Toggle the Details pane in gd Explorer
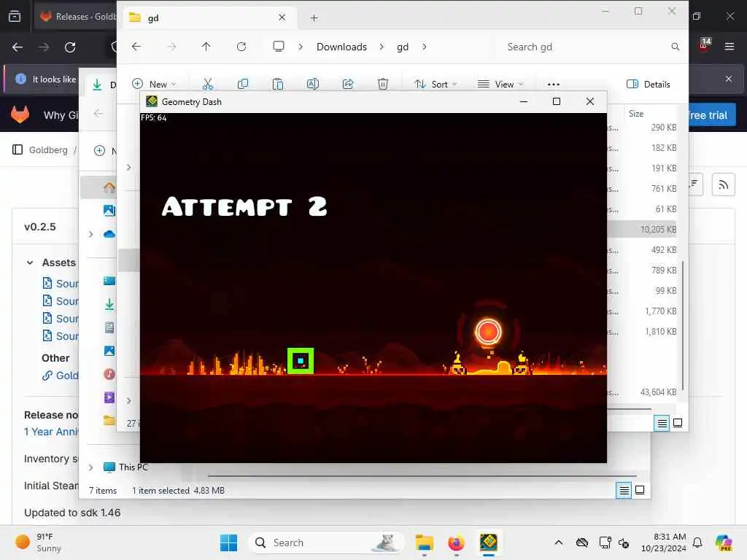 click(649, 85)
